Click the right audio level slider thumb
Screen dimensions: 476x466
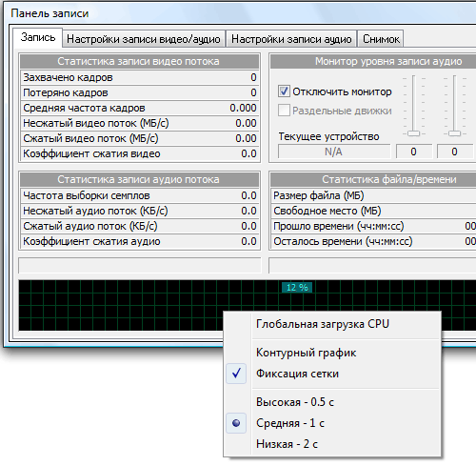[454, 133]
